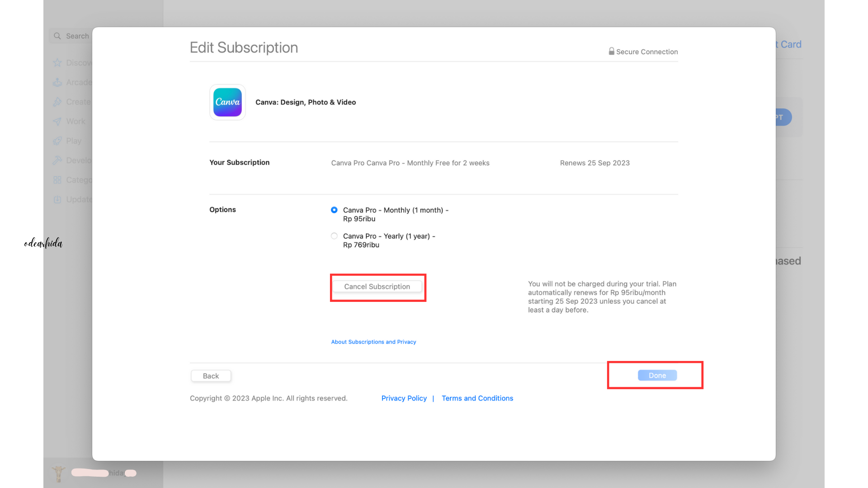Open the Privacy Policy link
The width and height of the screenshot is (868, 488).
tap(404, 398)
